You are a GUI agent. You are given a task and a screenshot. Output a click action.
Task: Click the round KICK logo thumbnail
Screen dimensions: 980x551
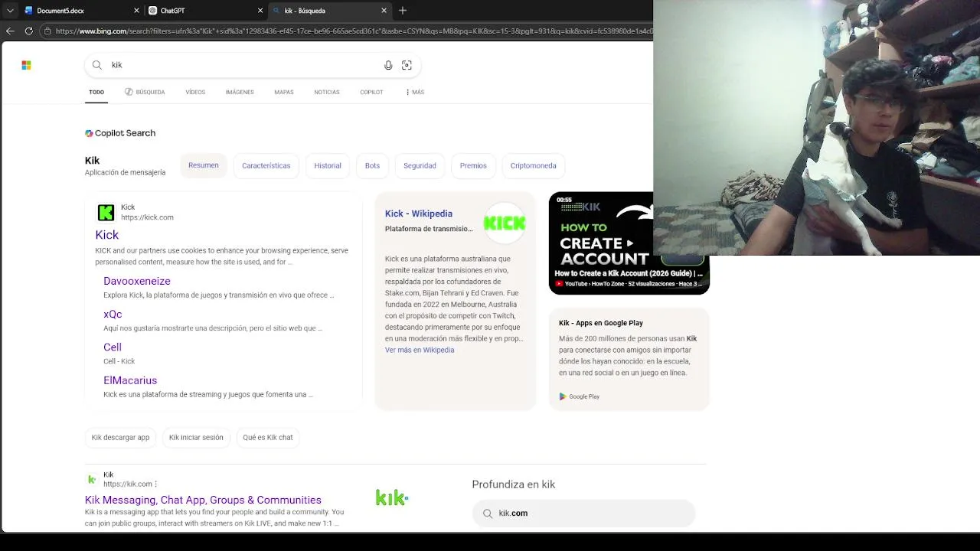coord(505,223)
